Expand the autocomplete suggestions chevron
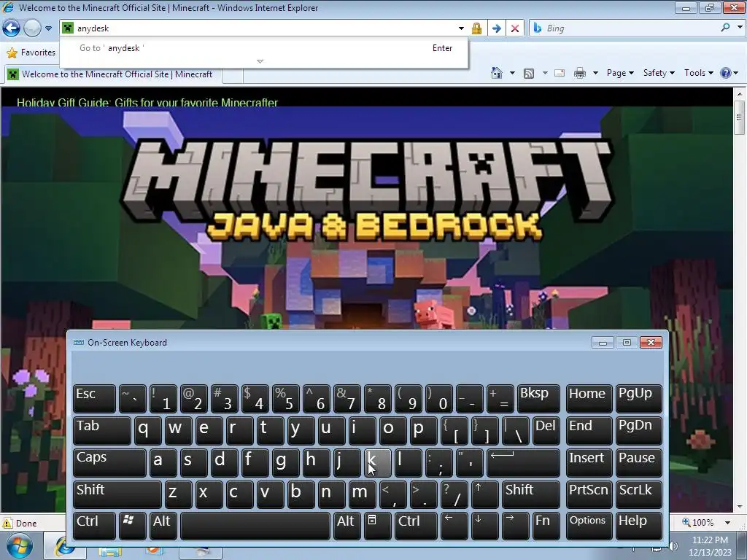The image size is (747, 560). (x=260, y=61)
